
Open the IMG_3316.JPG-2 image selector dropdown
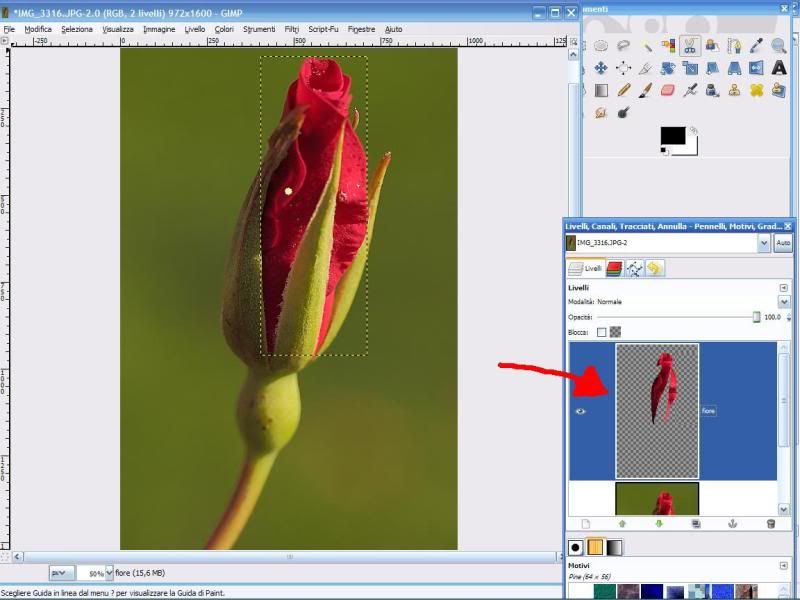click(x=764, y=243)
